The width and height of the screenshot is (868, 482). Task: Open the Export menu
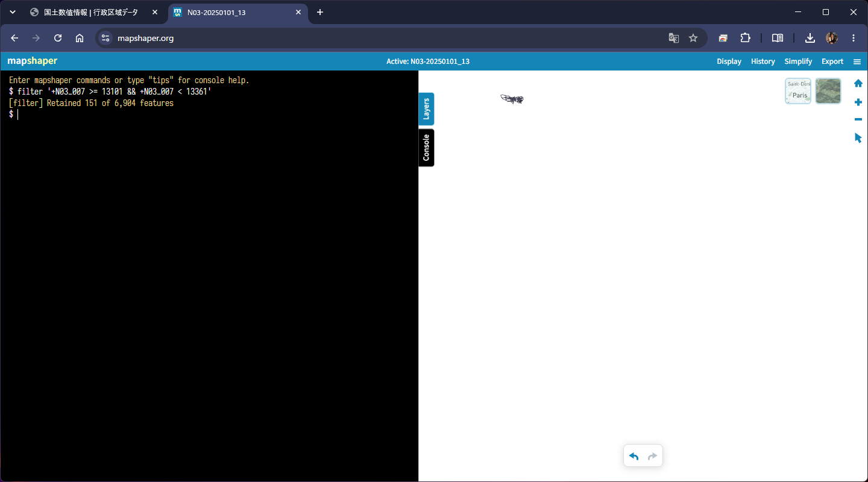click(832, 61)
